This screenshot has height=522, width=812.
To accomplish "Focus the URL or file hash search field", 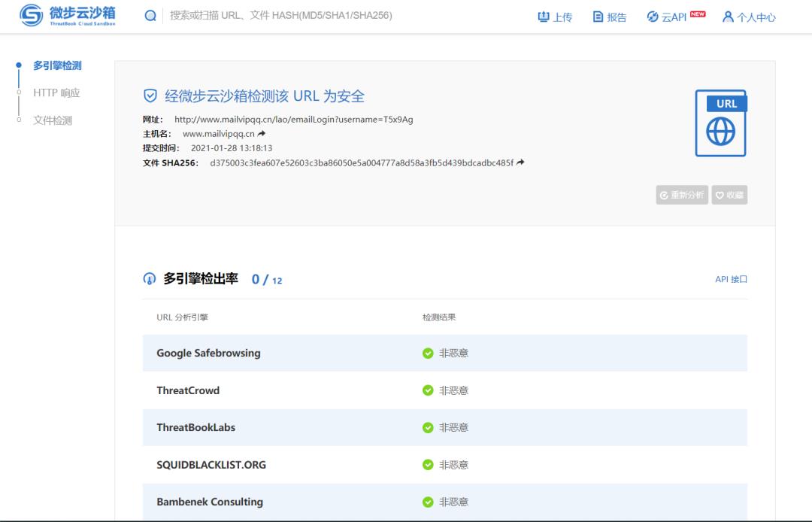I will tap(281, 16).
